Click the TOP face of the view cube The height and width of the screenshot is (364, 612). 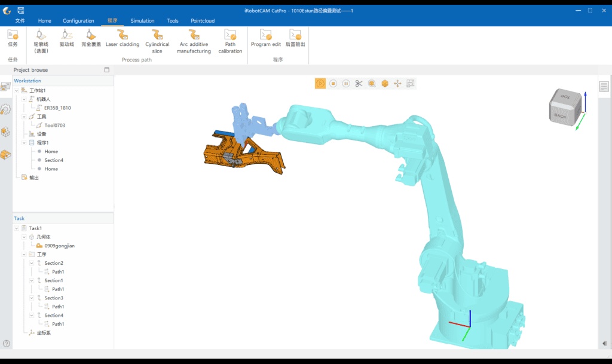point(565,96)
